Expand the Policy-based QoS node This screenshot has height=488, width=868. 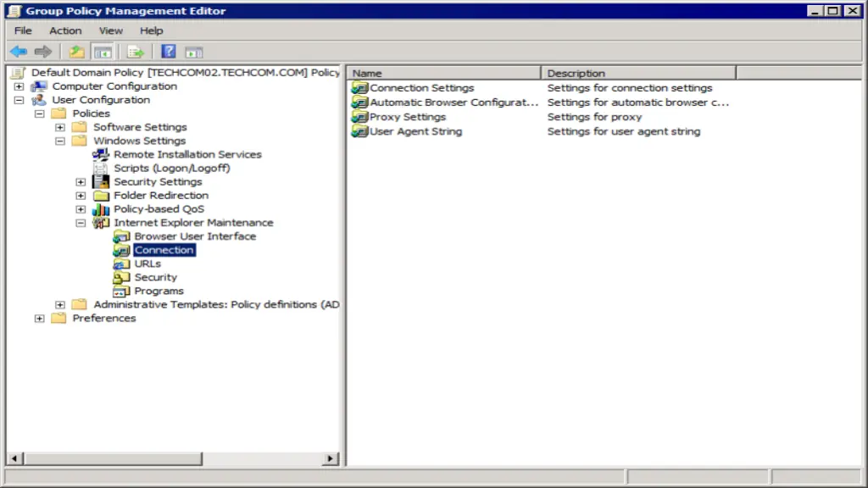[x=81, y=209]
